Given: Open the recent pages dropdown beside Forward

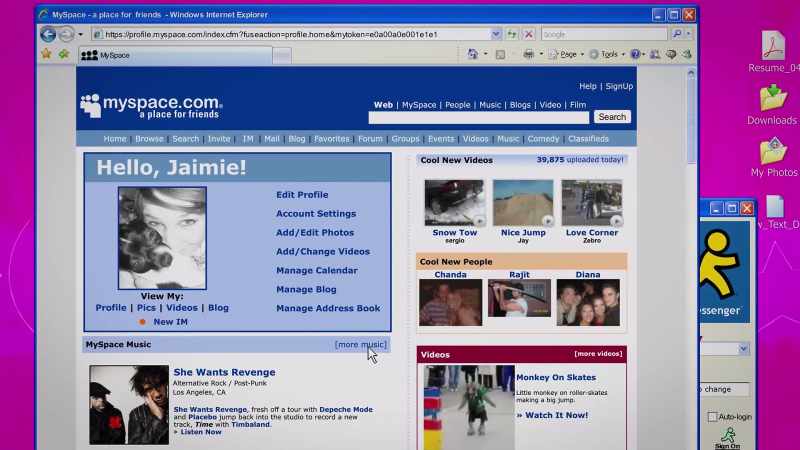Looking at the screenshot, I should tap(81, 35).
